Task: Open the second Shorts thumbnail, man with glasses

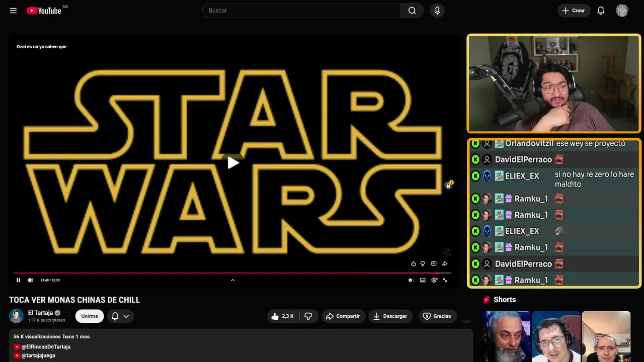Action: tap(556, 336)
